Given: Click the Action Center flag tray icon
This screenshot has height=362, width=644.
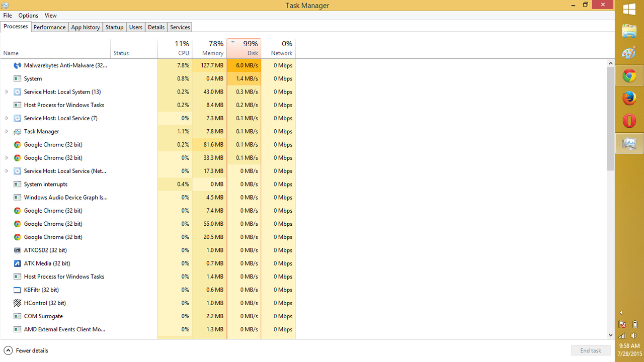Looking at the screenshot, I should click(622, 324).
